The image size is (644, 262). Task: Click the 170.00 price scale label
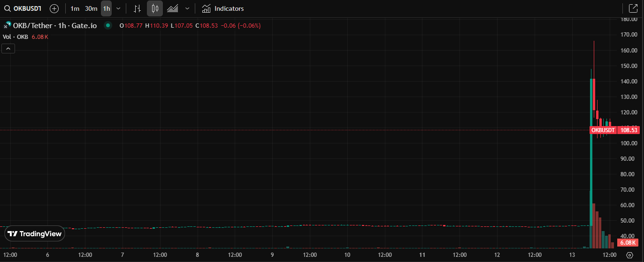(629, 35)
